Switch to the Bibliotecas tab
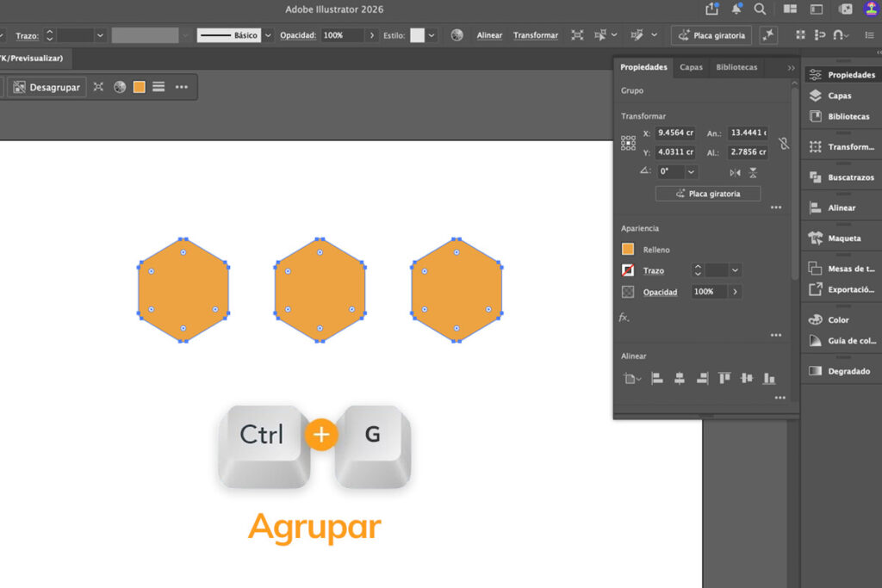The height and width of the screenshot is (588, 882). 736,67
